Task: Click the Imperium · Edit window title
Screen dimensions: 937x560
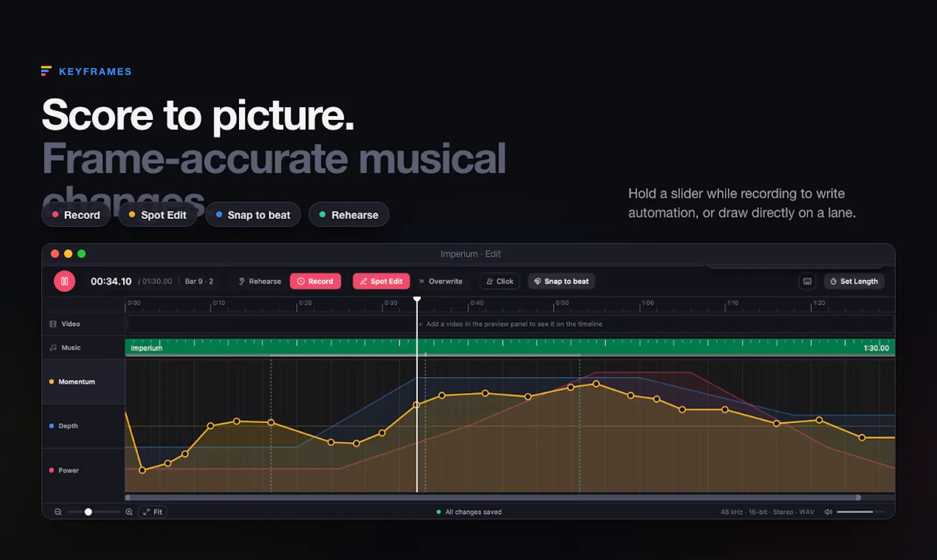Action: [470, 254]
